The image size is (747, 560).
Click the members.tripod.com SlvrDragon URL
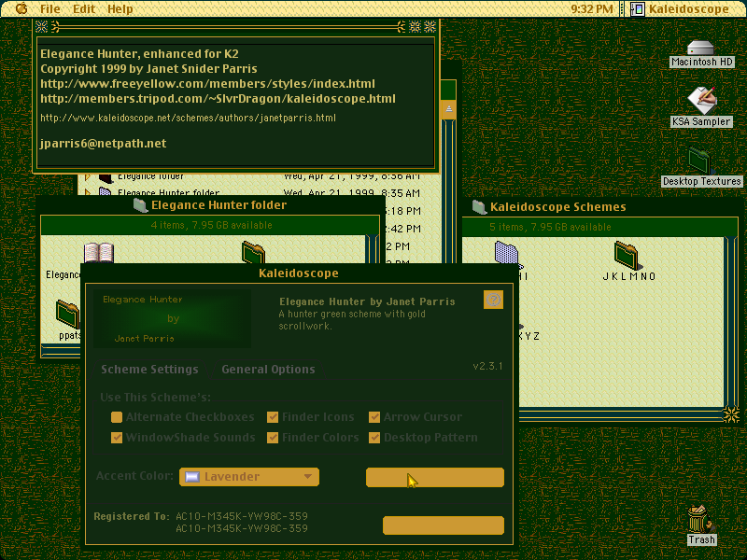pos(218,99)
